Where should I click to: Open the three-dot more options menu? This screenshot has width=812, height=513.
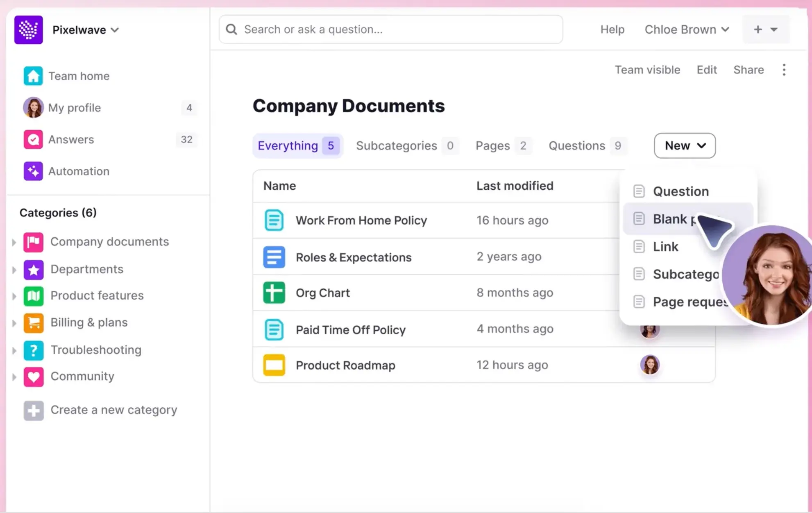pos(784,70)
